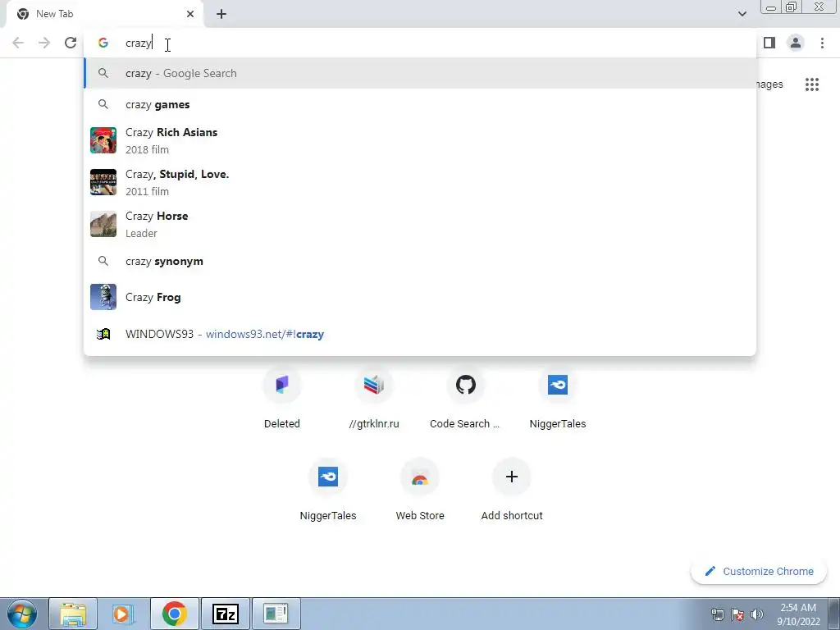Screen dimensions: 840x630
Task: Click the Google G icon in the address bar
Action: [103, 43]
